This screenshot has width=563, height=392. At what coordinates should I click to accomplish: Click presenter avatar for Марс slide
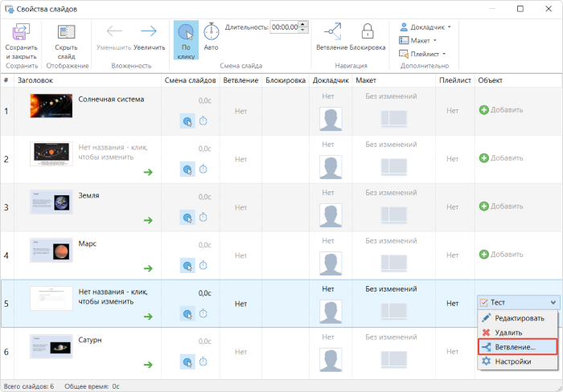coord(331,263)
